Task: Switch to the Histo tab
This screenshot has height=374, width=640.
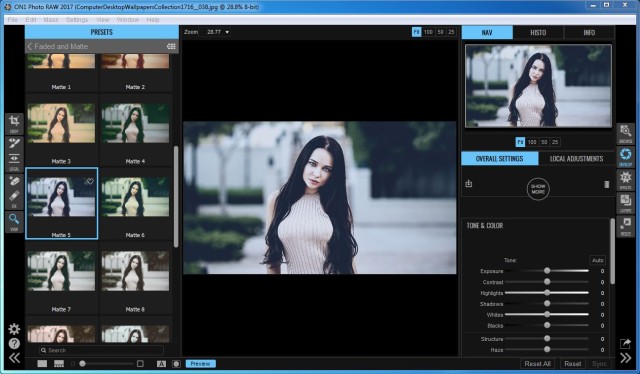Action: [x=538, y=32]
